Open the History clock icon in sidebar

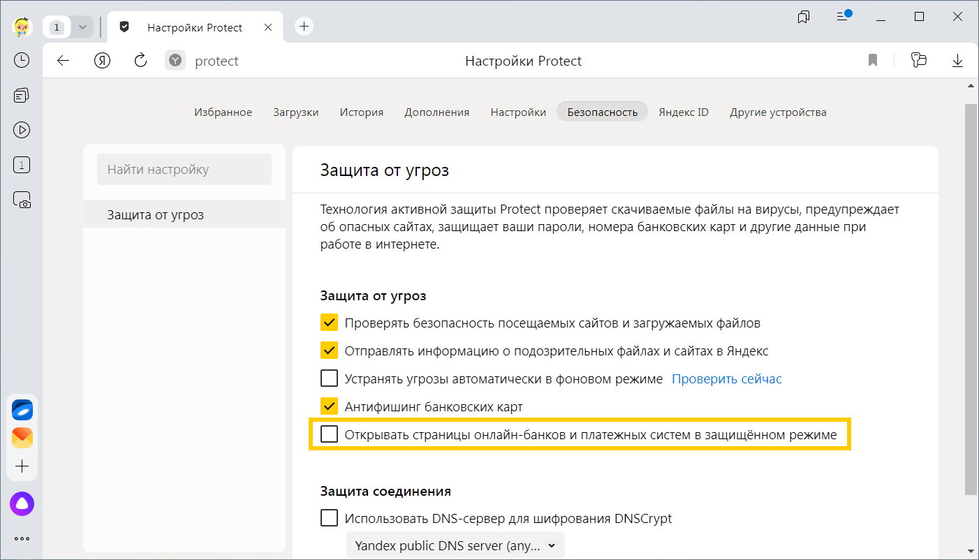pyautogui.click(x=22, y=60)
